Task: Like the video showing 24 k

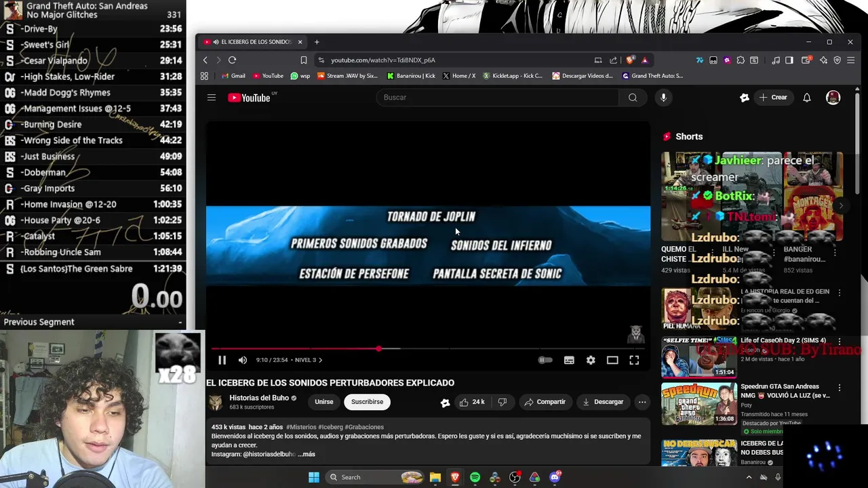Action: [x=471, y=402]
